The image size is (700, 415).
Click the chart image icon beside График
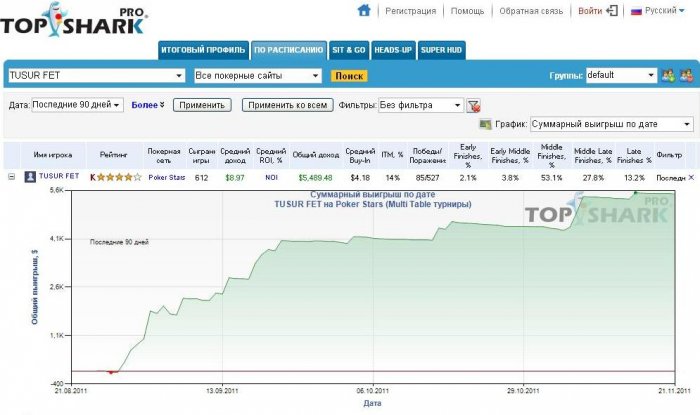[485, 124]
